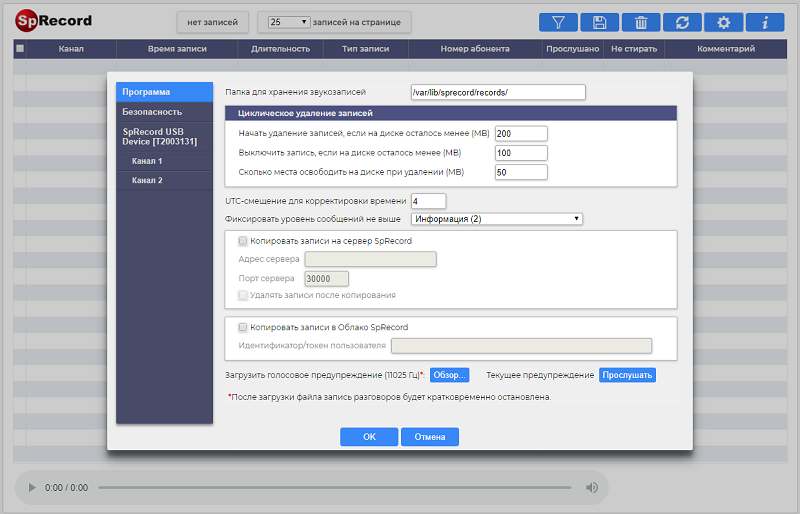This screenshot has height=514, width=800.
Task: Switch to the 'Безопасность' settings tab
Action: tap(164, 112)
